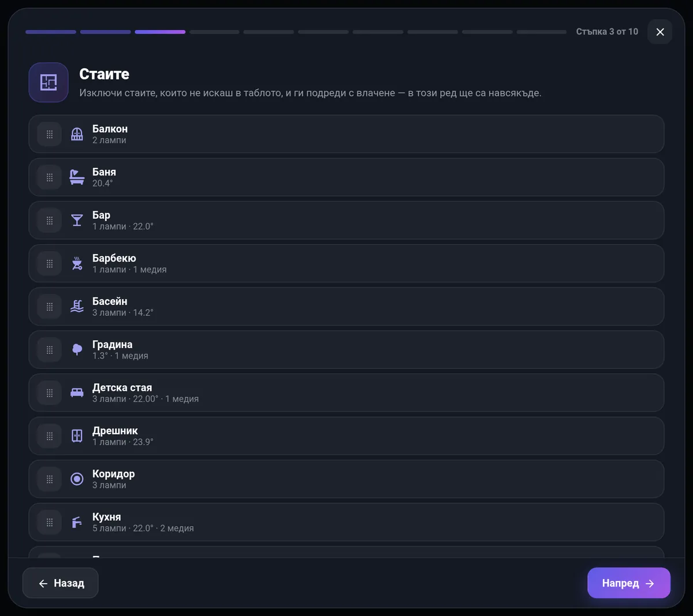Click the drag handle for Кухня
This screenshot has width=693, height=616.
point(50,522)
